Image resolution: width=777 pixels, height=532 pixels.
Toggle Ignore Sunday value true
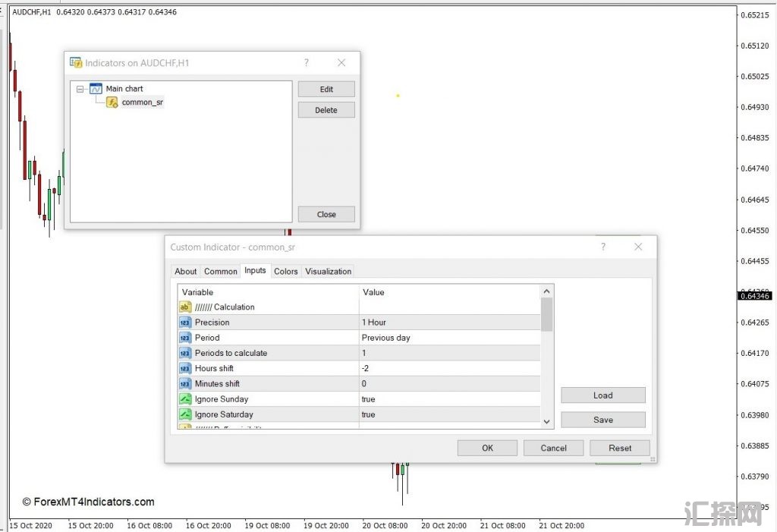[x=449, y=399]
